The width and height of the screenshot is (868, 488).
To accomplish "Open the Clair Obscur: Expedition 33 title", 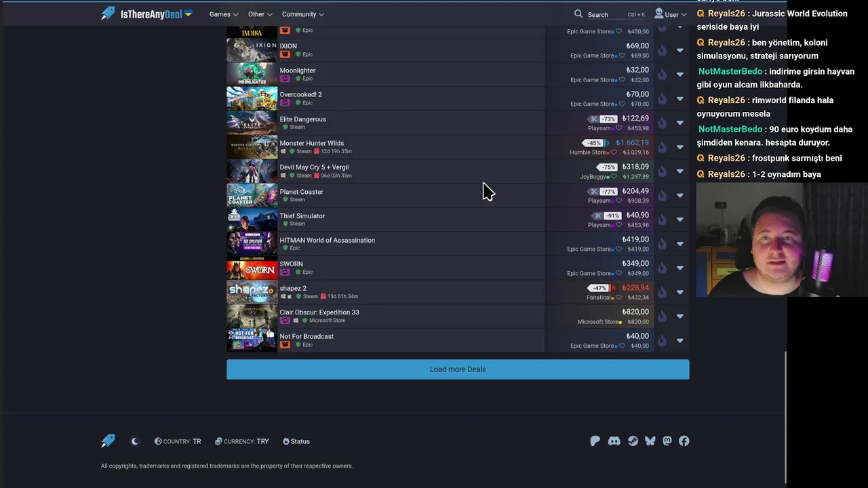I will point(319,312).
